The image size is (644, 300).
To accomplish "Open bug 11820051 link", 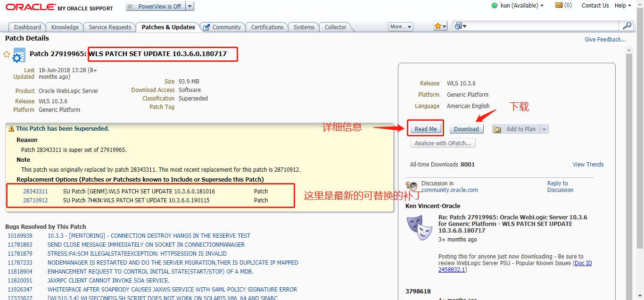I will click(20, 281).
